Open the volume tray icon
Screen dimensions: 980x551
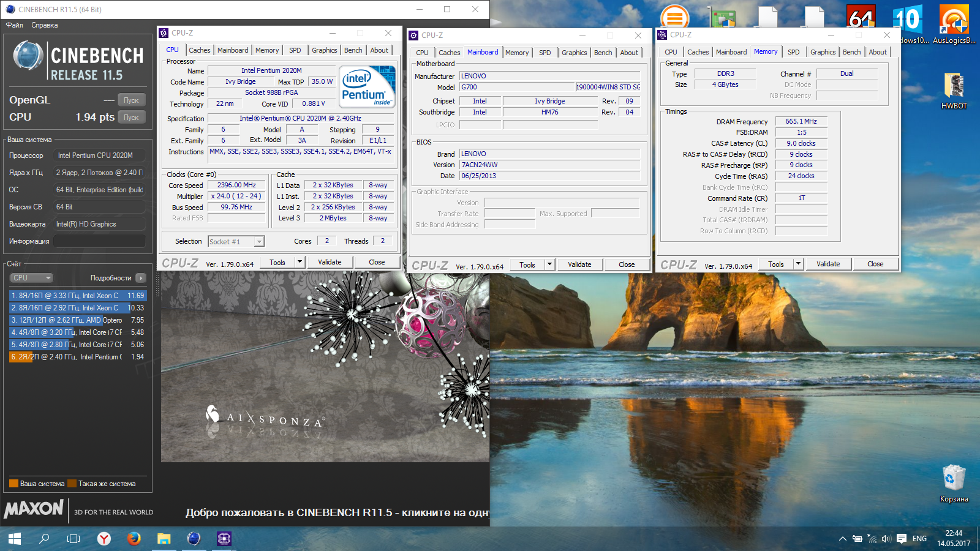click(886, 539)
